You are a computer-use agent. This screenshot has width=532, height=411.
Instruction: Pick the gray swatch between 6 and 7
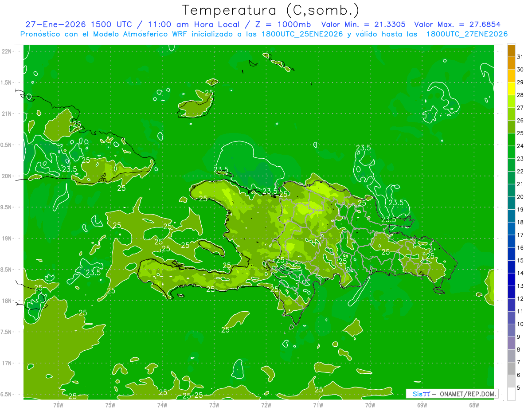[511, 369]
